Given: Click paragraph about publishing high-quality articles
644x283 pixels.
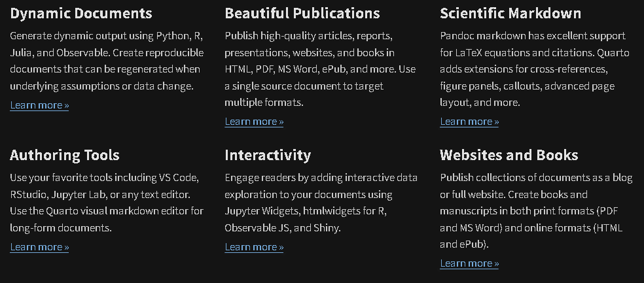Looking at the screenshot, I should pyautogui.click(x=320, y=69).
